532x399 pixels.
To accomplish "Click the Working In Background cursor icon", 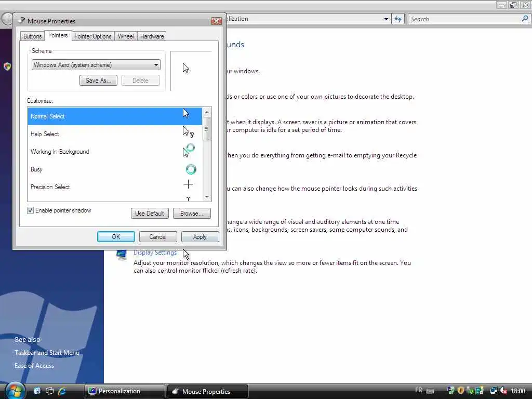I will click(x=189, y=150).
